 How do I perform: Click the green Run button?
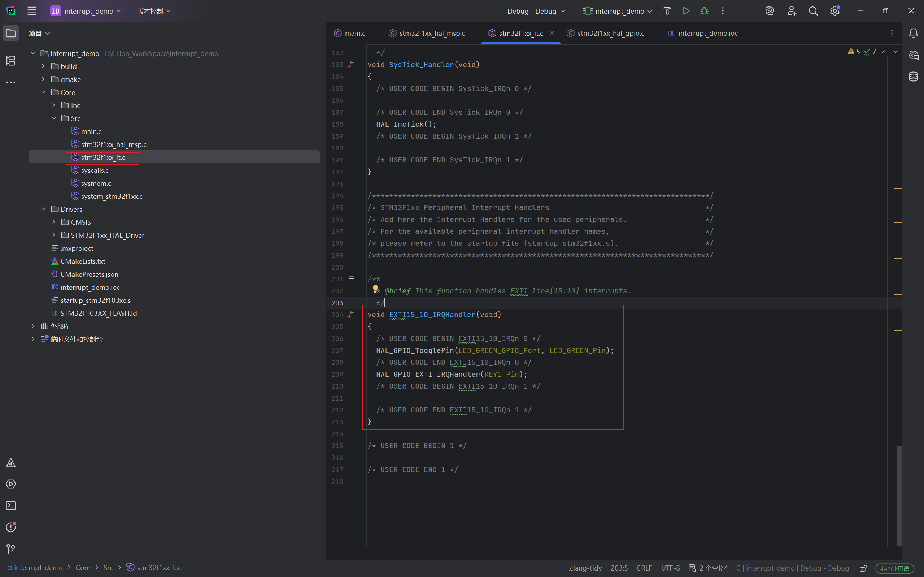point(686,11)
